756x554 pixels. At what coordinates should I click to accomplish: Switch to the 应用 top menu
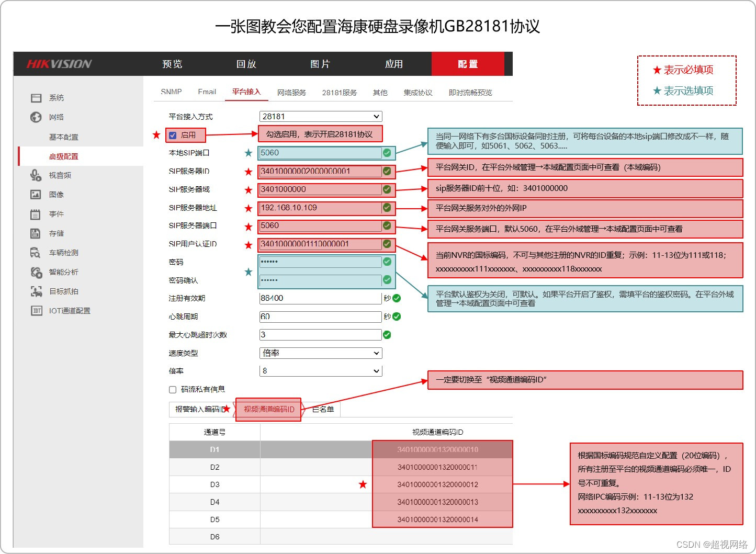(394, 64)
